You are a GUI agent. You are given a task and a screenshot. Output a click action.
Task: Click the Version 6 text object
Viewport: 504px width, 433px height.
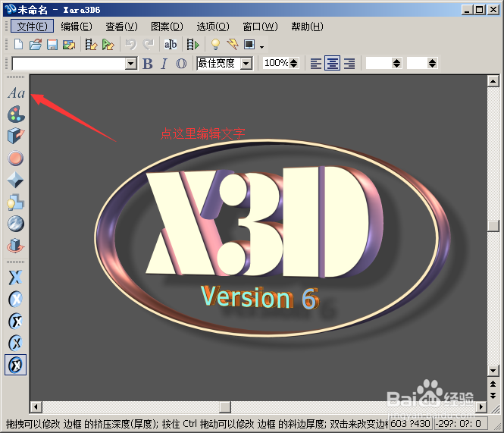click(x=261, y=297)
